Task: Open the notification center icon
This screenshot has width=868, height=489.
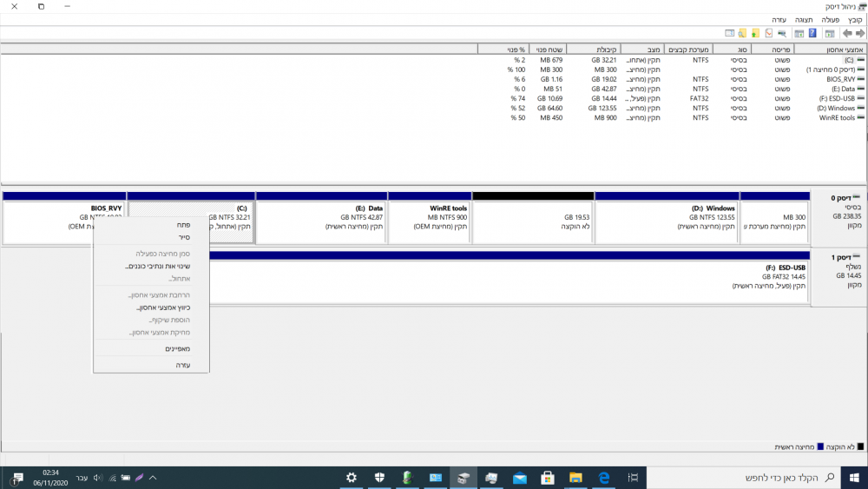Action: point(16,478)
